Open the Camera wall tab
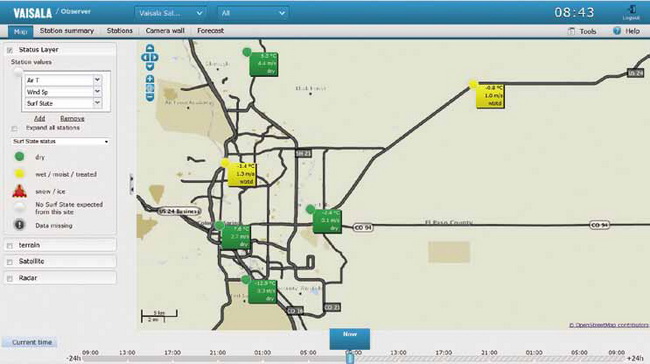This screenshot has width=650, height=364. coord(165,31)
